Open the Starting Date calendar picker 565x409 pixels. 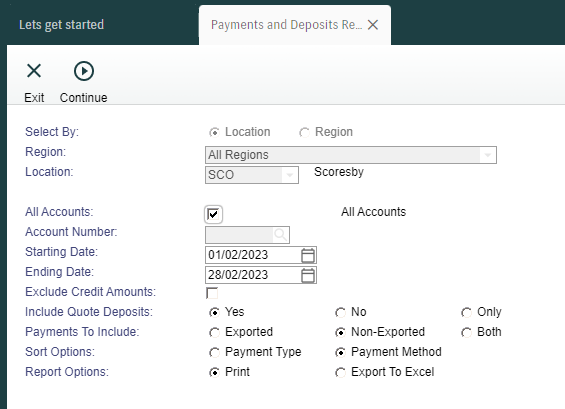pyautogui.click(x=308, y=255)
